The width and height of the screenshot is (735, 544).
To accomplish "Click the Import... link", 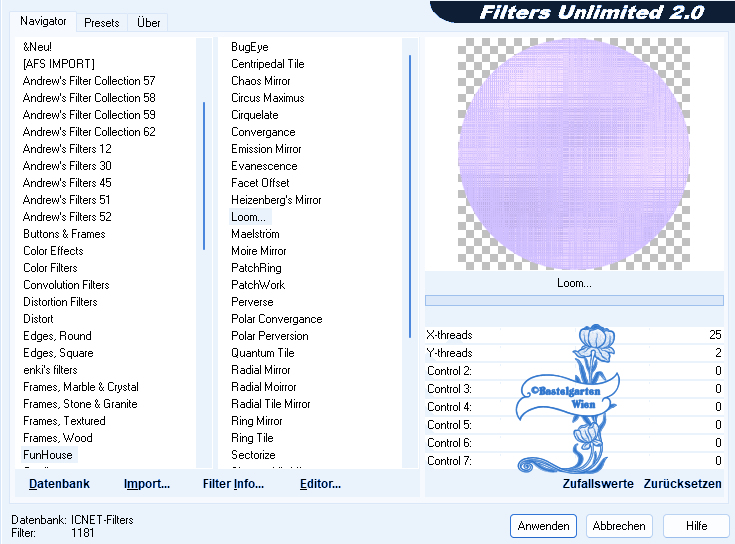I will point(147,484).
